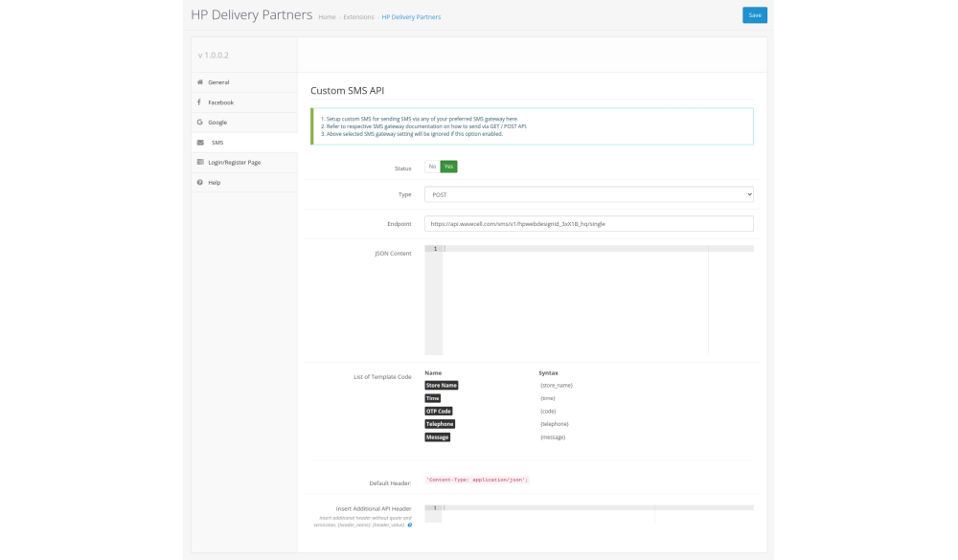Click the SMS envelope icon

199,143
